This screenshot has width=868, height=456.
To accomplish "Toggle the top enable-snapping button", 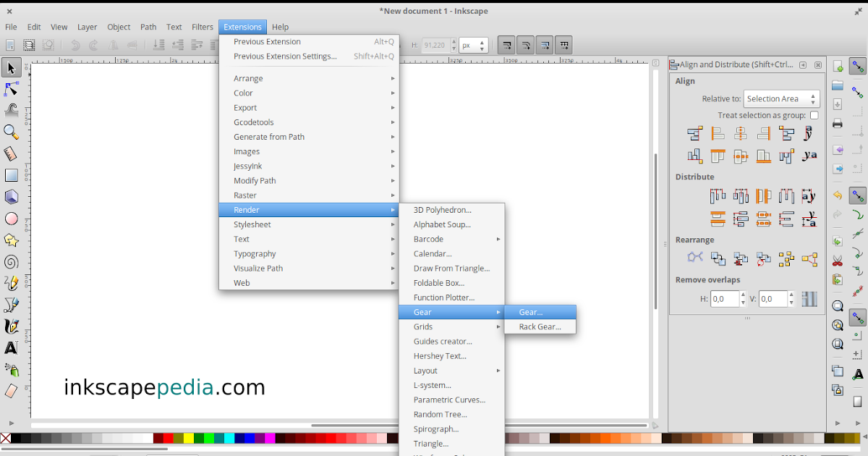I will tap(858, 67).
